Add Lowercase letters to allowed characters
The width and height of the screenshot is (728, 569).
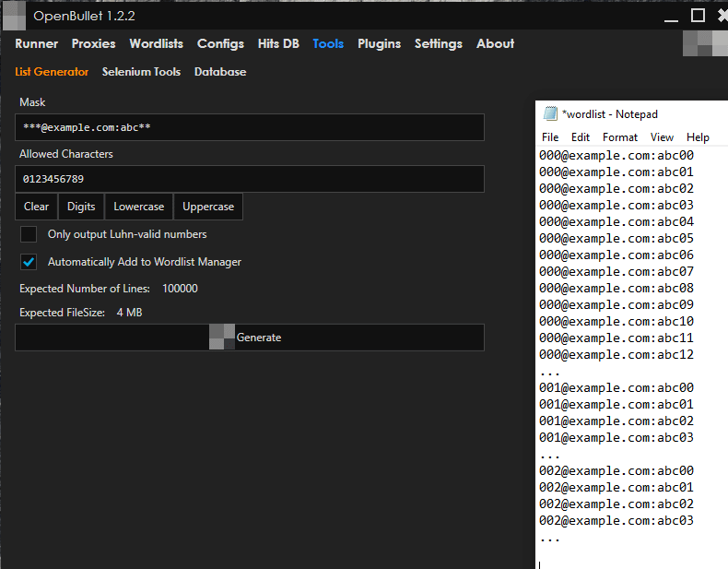pos(138,207)
